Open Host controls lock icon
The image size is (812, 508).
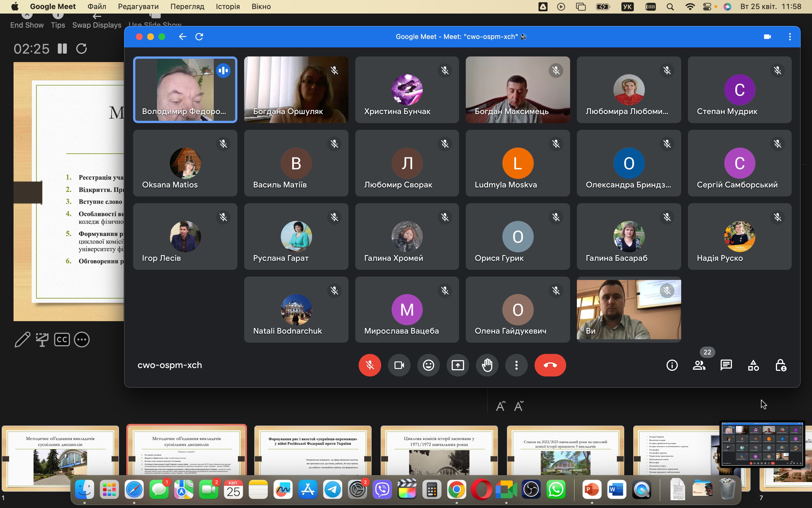[781, 365]
